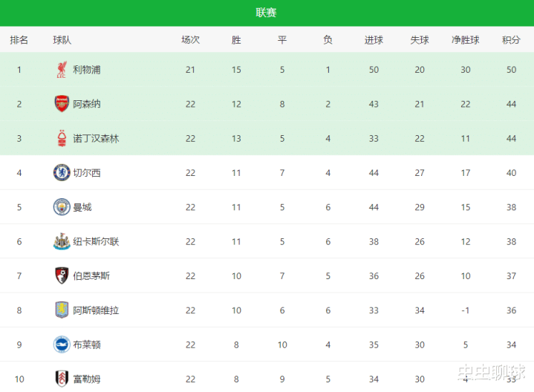Sort by the 积分 column header
Viewport: 534px width, 392px height.
[x=511, y=40]
